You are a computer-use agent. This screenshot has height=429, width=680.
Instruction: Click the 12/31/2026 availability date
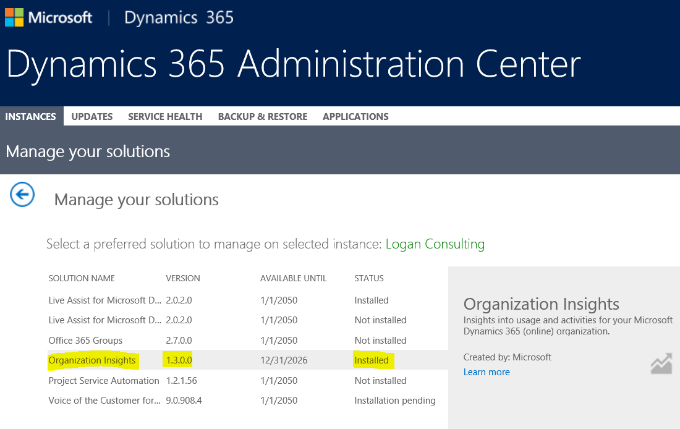coord(284,360)
